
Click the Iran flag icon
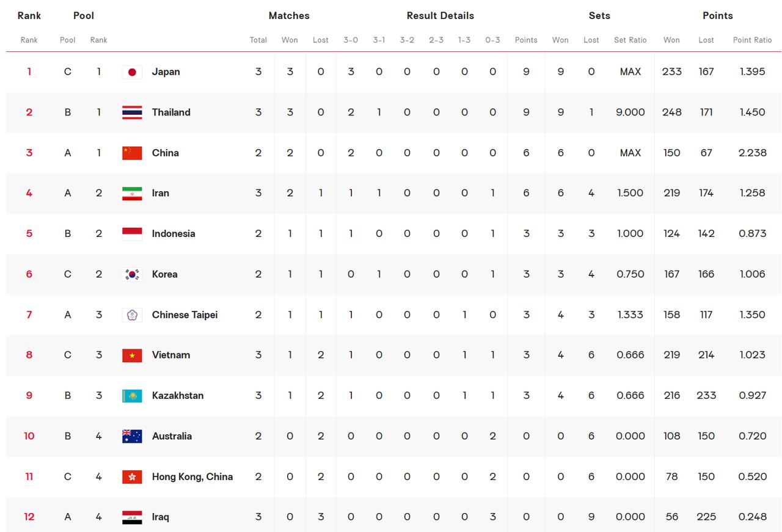tap(132, 193)
